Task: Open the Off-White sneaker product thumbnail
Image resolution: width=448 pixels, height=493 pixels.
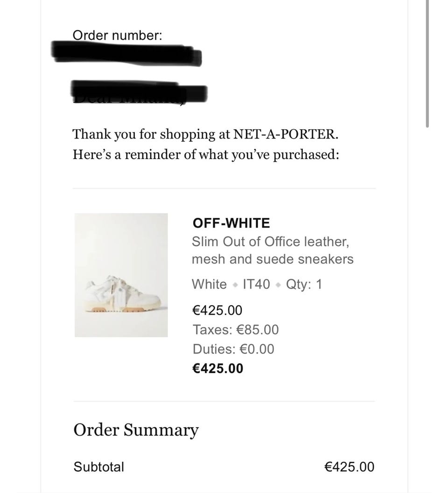Action: click(x=121, y=275)
